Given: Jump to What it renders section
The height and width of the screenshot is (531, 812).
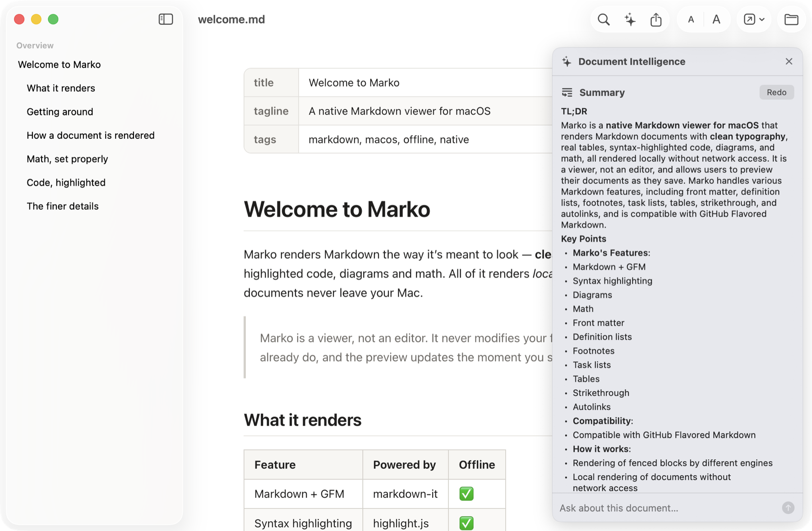Looking at the screenshot, I should coord(61,88).
